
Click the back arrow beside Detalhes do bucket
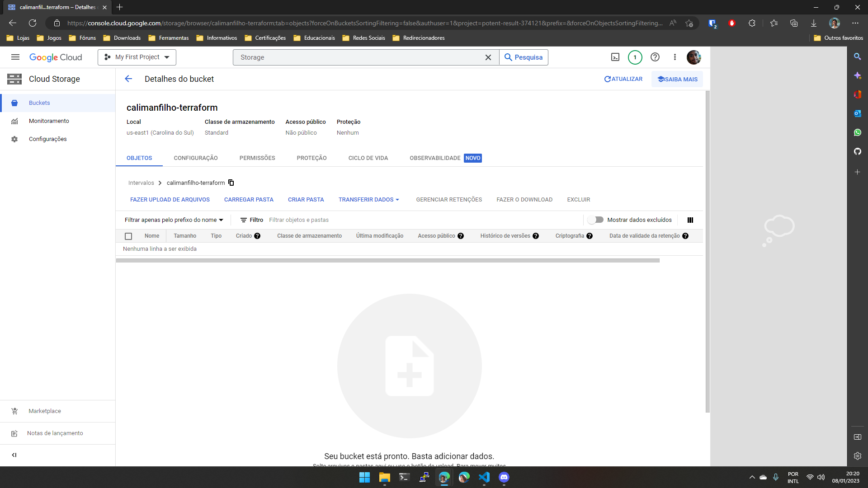pos(128,79)
